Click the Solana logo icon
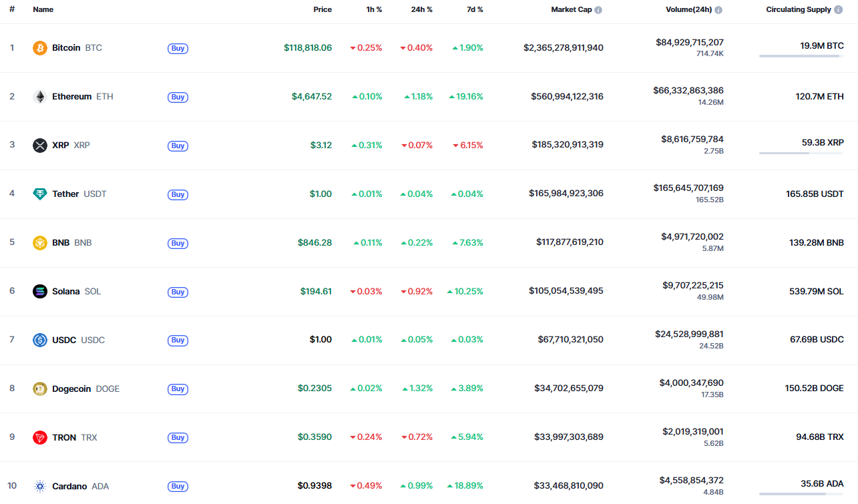The height and width of the screenshot is (504, 858). (x=40, y=292)
